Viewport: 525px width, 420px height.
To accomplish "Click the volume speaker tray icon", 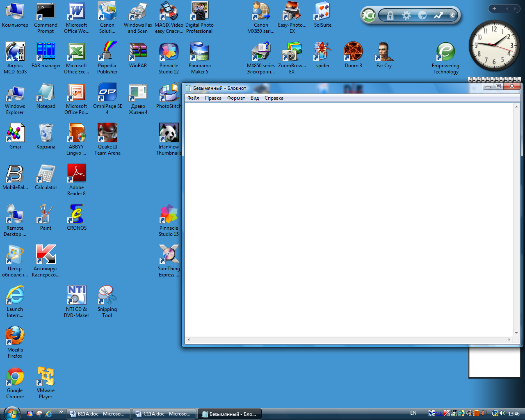I will click(502, 413).
